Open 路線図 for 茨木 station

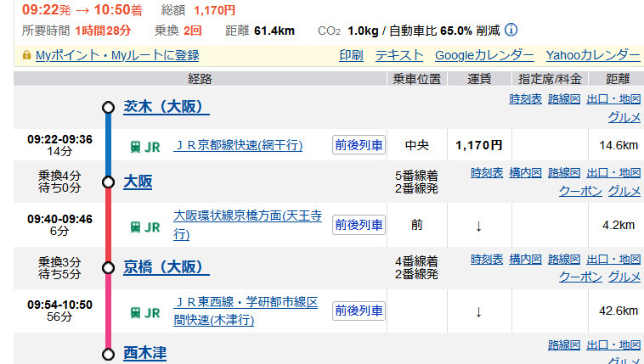pos(564,99)
